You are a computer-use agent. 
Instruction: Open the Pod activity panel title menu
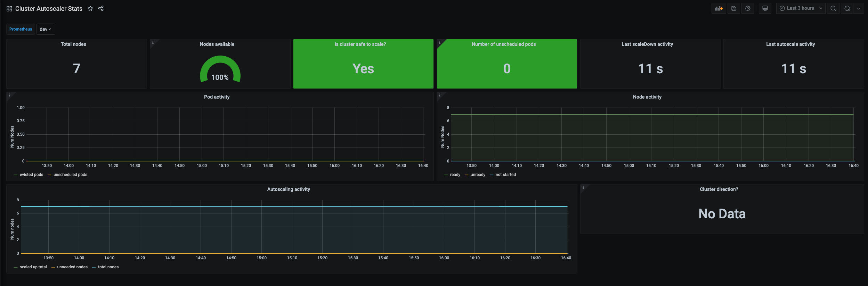[x=217, y=97]
